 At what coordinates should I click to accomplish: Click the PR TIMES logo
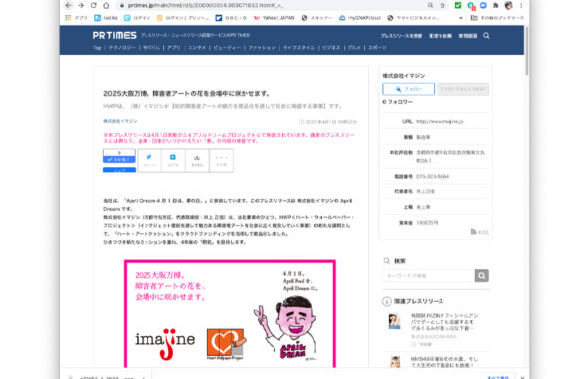pos(114,35)
